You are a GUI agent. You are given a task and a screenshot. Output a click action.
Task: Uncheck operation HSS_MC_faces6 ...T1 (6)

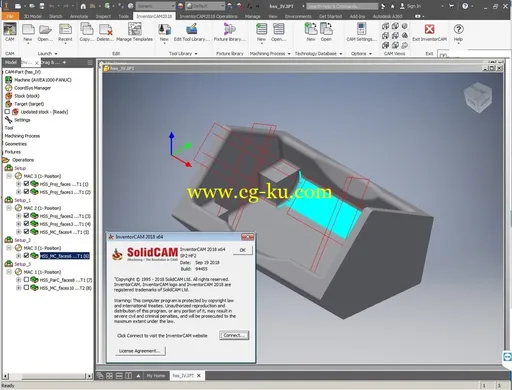coord(26,256)
